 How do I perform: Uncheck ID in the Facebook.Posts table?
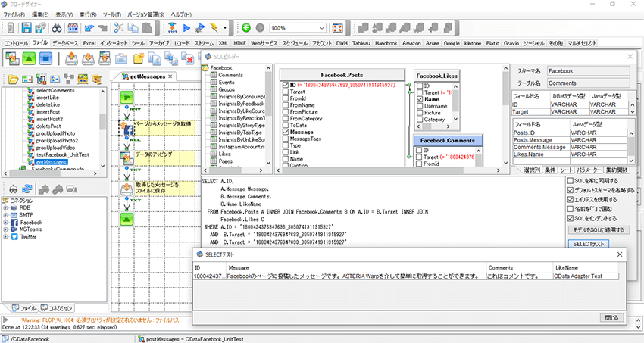286,85
